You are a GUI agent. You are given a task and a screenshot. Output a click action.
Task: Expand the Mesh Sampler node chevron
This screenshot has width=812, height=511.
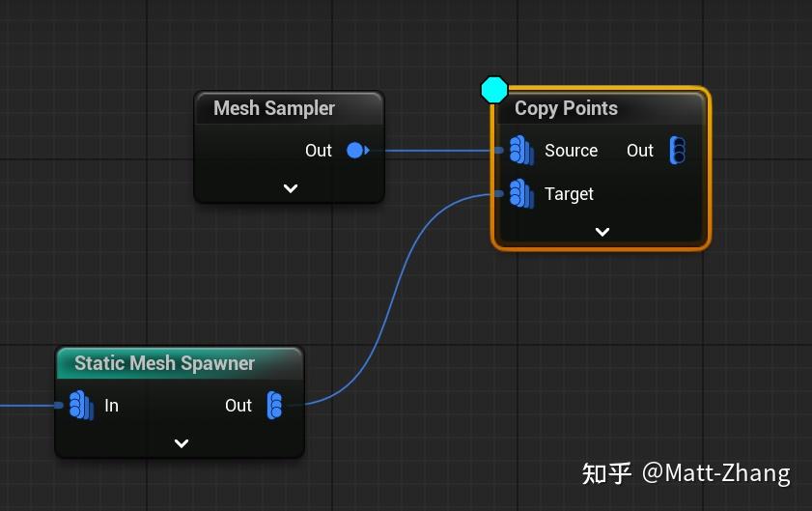(291, 188)
